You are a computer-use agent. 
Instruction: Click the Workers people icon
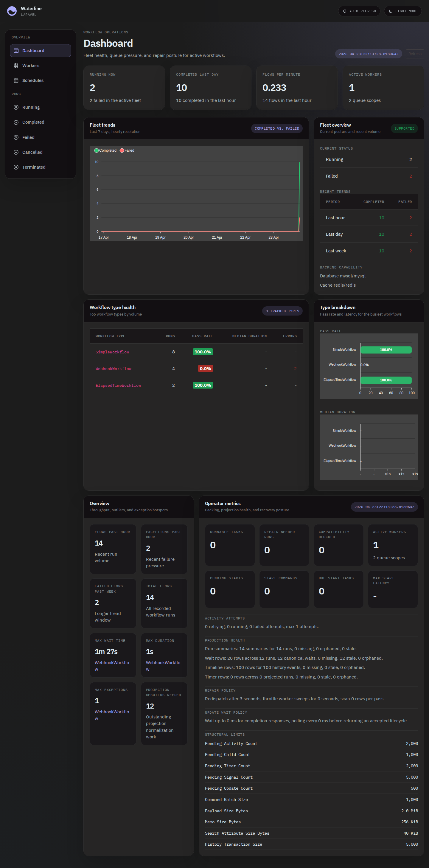(x=16, y=66)
